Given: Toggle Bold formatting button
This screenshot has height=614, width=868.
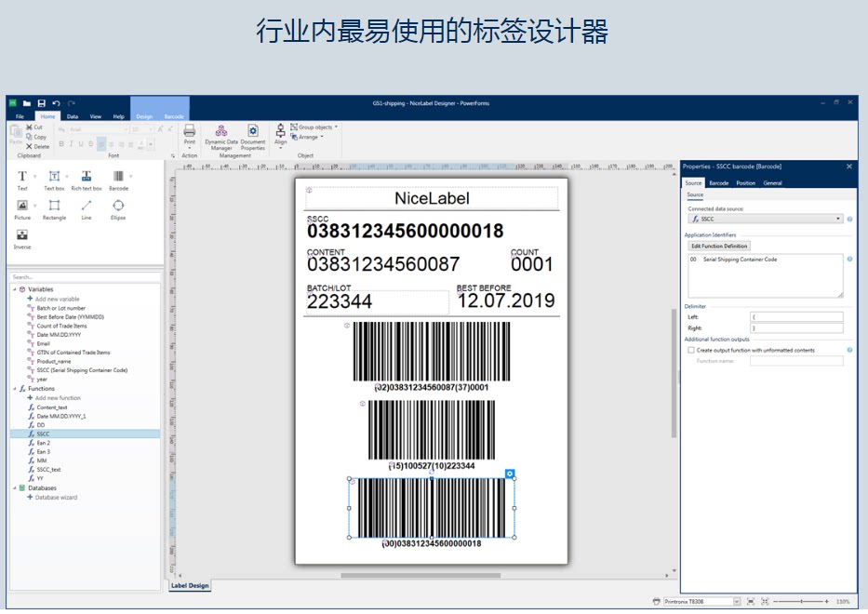Looking at the screenshot, I should [61, 144].
